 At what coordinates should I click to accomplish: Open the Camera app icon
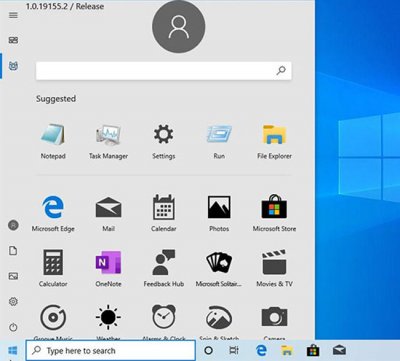tap(274, 317)
